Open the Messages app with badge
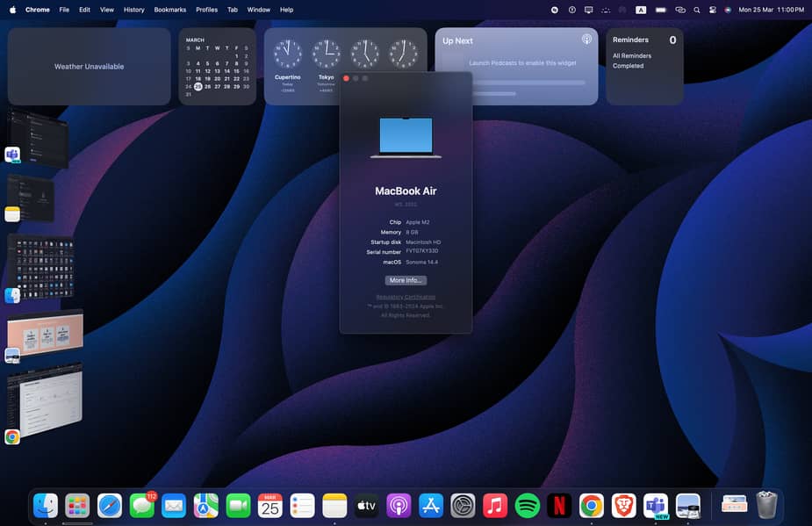 click(142, 505)
